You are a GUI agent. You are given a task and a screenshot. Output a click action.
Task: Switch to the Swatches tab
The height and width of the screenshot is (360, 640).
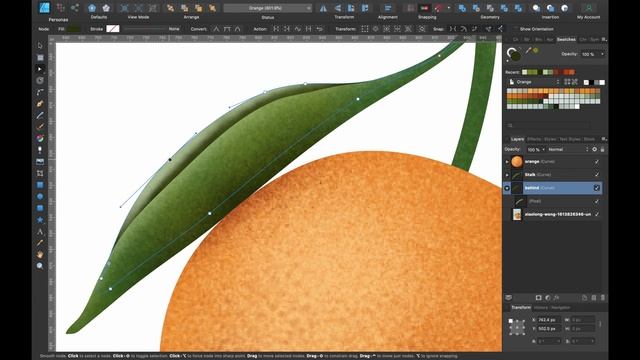[x=567, y=40]
